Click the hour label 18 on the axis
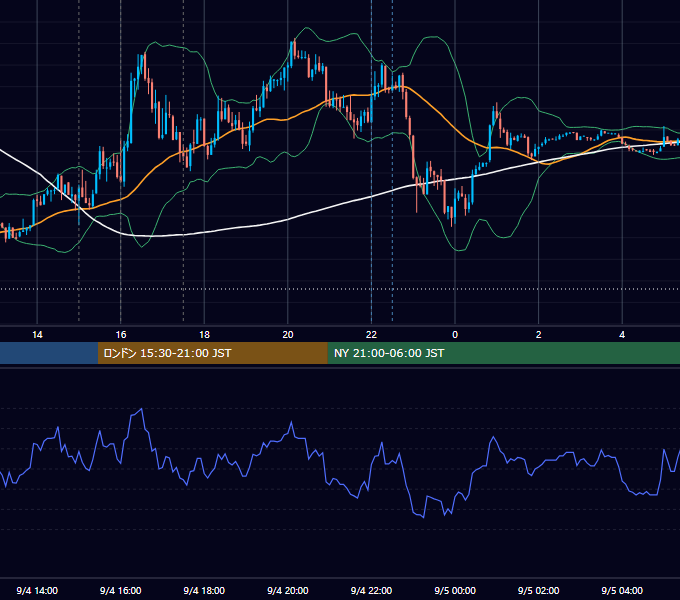 pos(204,335)
